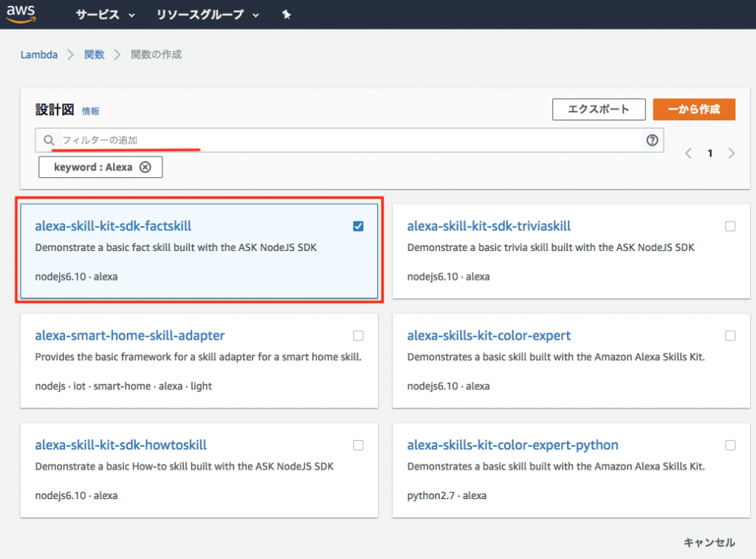This screenshot has width=756, height=559.
Task: Click the 一から作成 orange button
Action: 694,109
